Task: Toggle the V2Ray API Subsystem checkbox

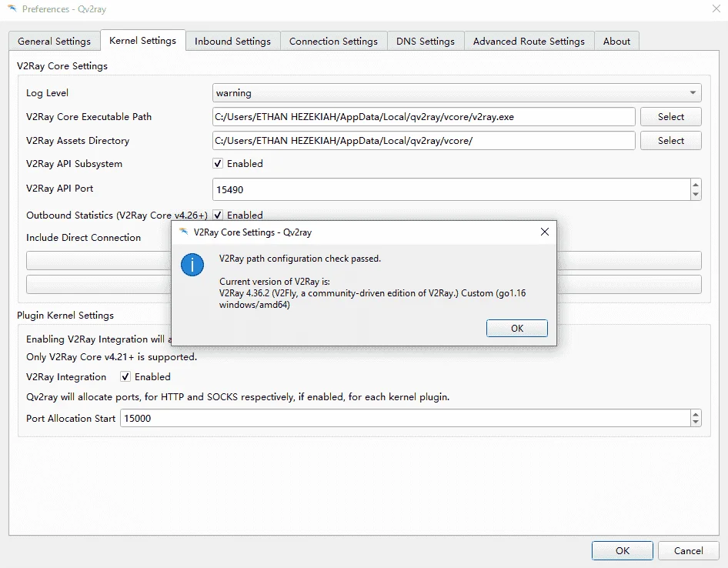Action: coord(218,163)
